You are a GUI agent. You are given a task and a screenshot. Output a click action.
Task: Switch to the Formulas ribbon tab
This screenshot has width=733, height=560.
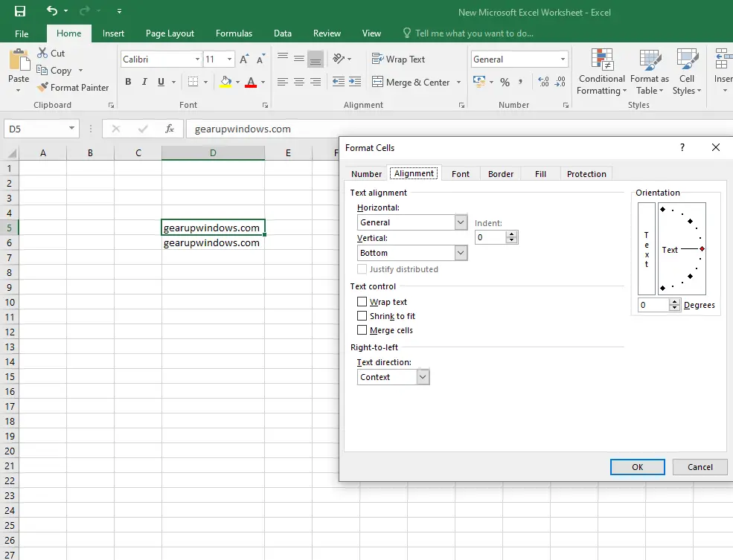[x=234, y=33]
